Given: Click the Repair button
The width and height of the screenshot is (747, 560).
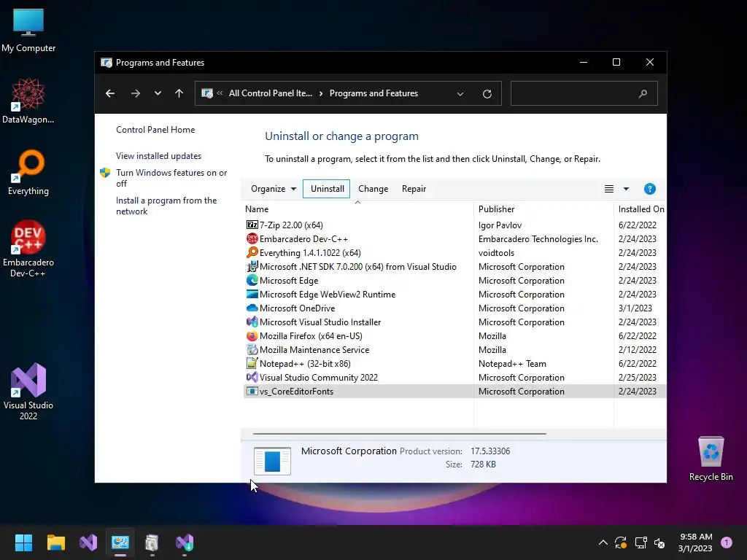Looking at the screenshot, I should tap(414, 189).
